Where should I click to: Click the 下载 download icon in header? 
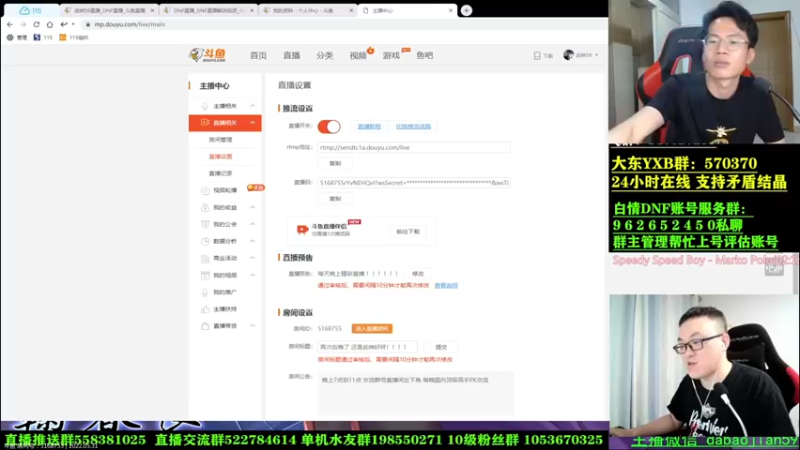537,55
